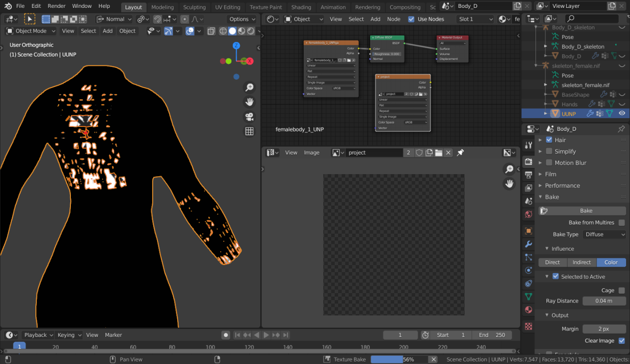
Task: Open the Modifier properties wrench tab
Action: (529, 244)
